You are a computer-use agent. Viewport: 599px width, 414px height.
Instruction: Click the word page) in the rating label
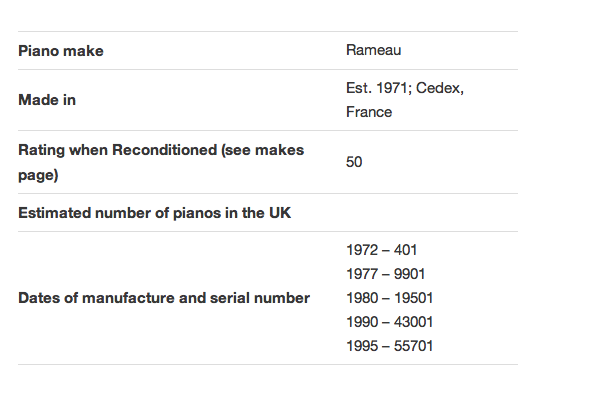38,175
